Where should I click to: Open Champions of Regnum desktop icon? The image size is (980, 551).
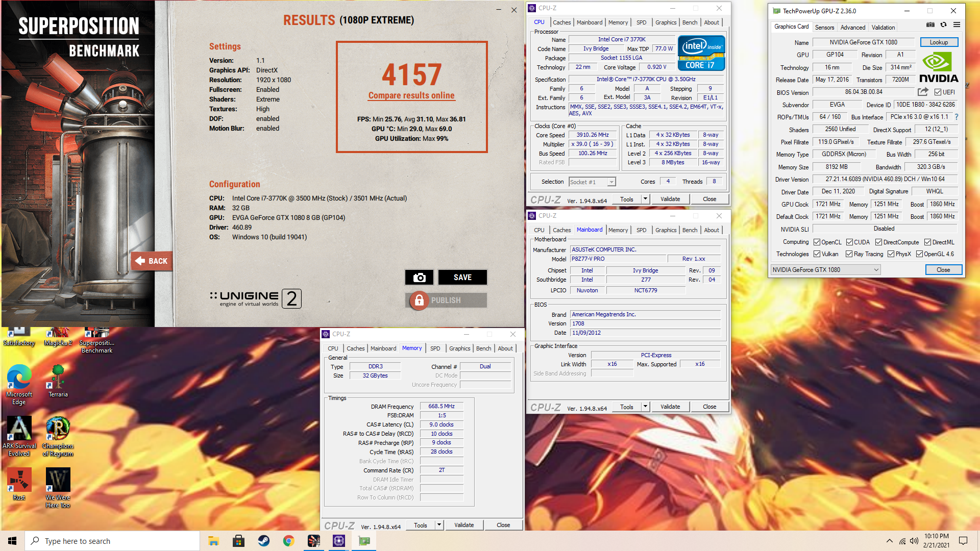pos(58,436)
